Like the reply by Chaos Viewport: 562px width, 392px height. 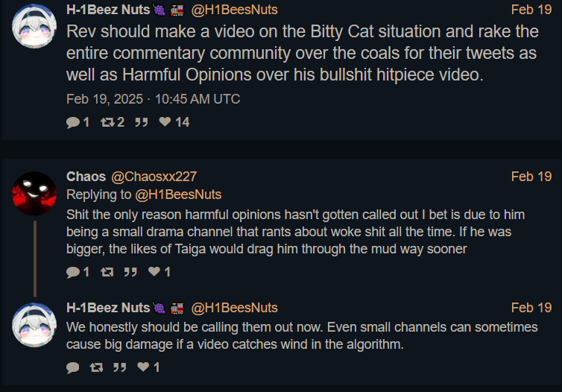pyautogui.click(x=154, y=271)
